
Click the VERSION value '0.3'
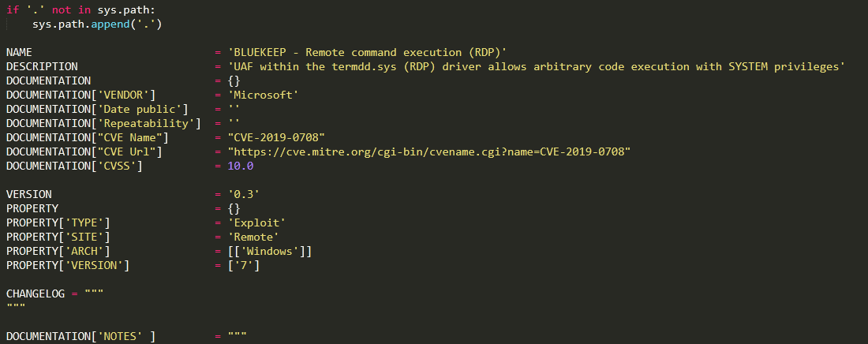coord(244,194)
